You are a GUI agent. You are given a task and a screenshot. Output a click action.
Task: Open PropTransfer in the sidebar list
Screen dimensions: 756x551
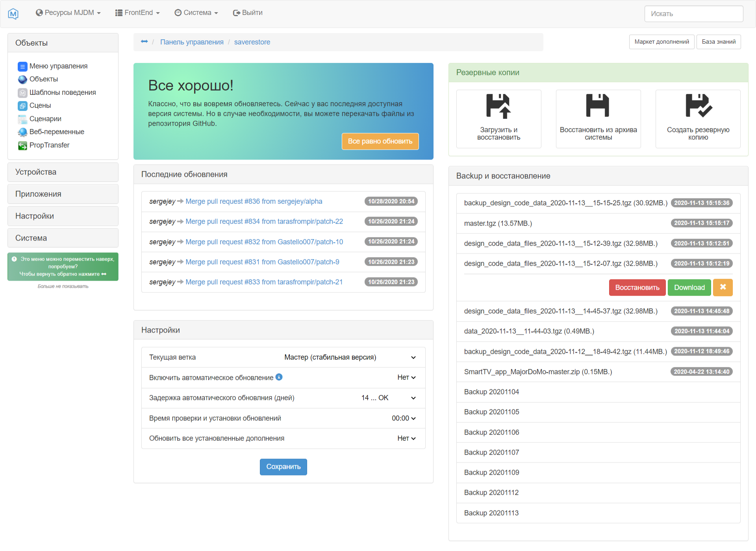point(49,145)
